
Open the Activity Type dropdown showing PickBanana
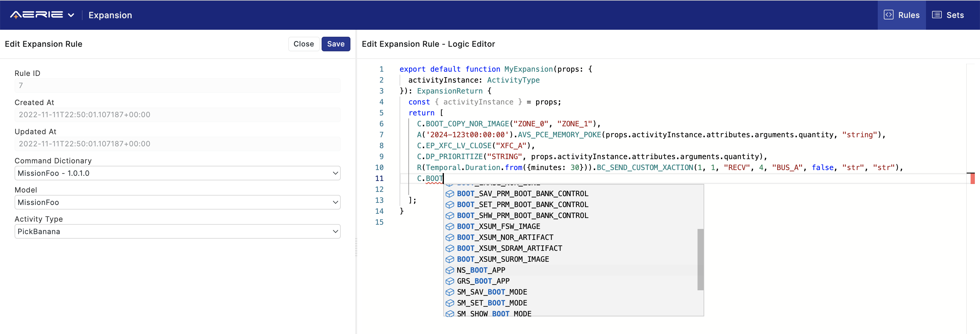coord(177,231)
